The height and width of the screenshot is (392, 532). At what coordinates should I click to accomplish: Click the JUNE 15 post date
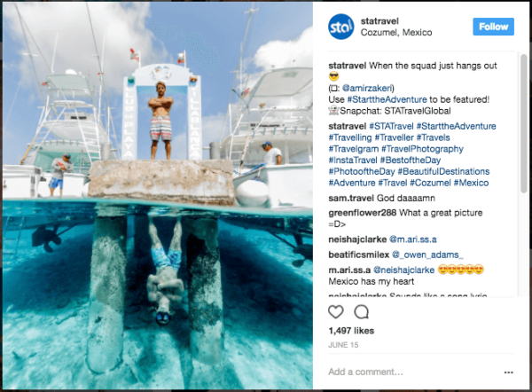[342, 347]
